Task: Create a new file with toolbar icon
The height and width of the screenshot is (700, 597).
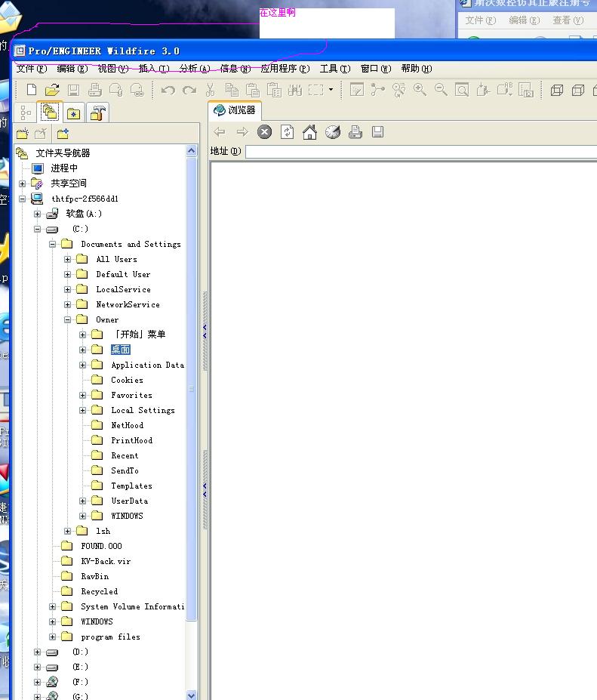Action: click(x=31, y=90)
